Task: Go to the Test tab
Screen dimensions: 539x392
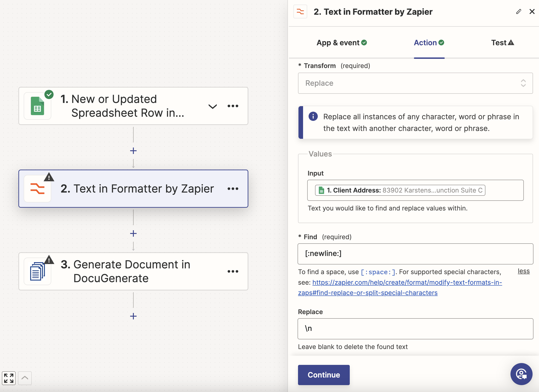Action: click(x=503, y=43)
